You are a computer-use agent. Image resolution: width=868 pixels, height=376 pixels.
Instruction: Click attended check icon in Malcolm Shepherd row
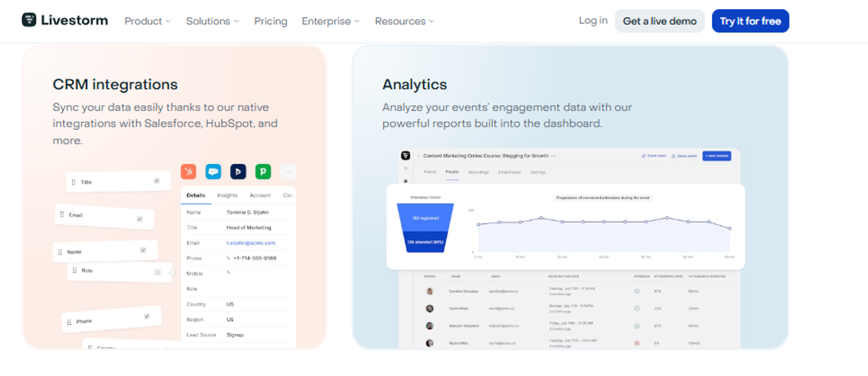[x=637, y=326]
